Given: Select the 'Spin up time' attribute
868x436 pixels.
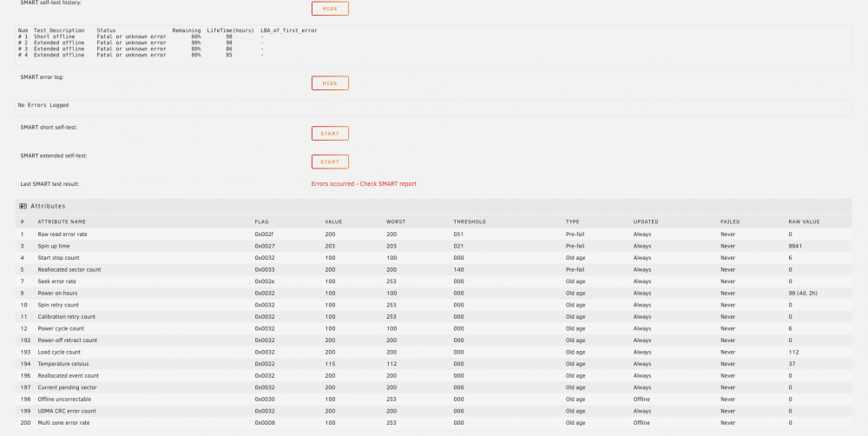Looking at the screenshot, I should pos(54,246).
